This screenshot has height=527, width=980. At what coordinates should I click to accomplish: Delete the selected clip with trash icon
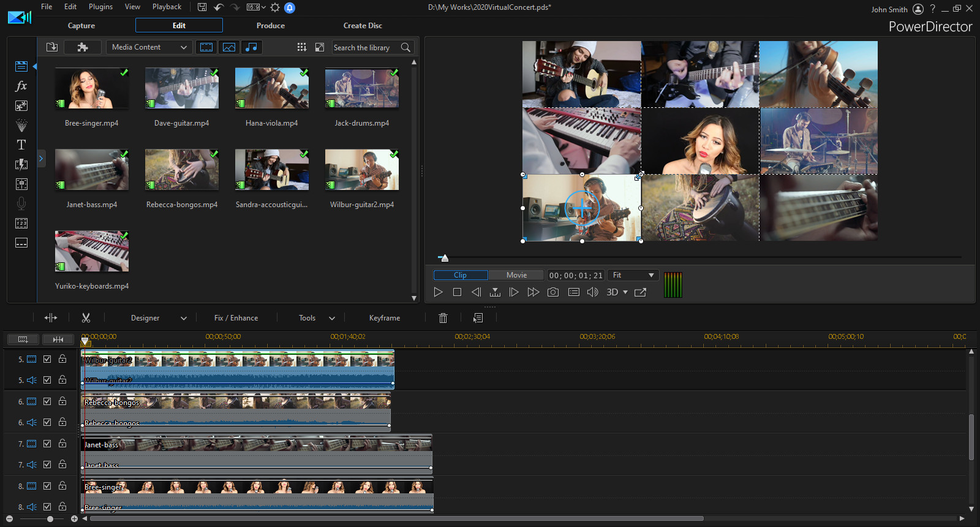pos(443,317)
